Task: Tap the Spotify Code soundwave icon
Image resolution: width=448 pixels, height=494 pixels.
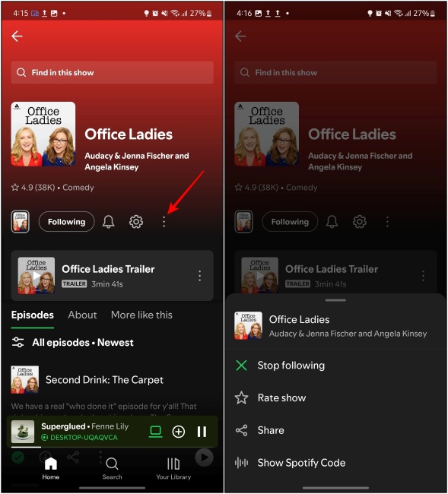Action: (x=242, y=463)
